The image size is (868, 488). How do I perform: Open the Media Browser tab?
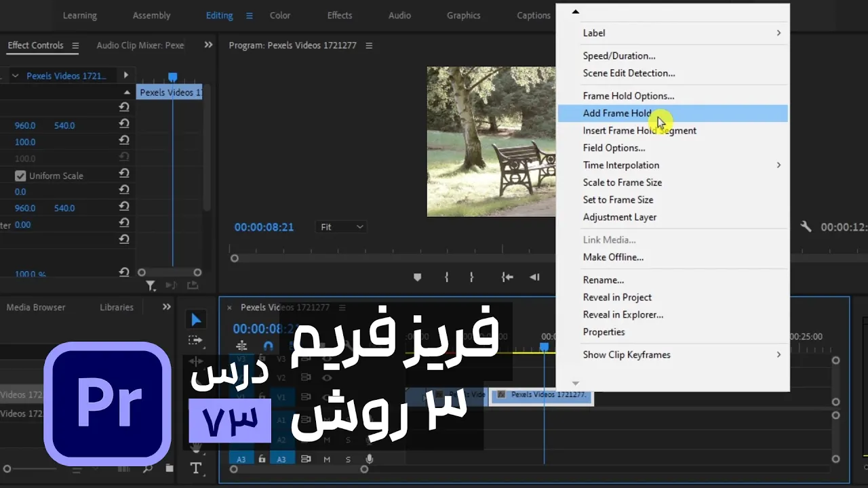coord(36,307)
